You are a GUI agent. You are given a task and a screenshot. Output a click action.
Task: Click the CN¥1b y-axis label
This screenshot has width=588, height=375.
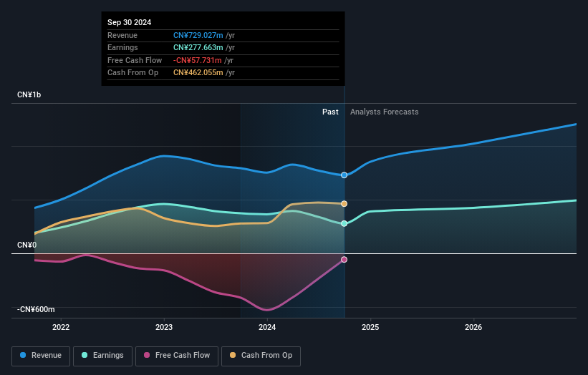point(29,94)
